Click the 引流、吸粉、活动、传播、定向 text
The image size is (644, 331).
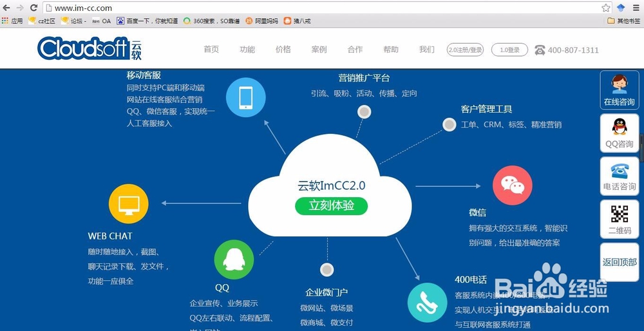364,93
